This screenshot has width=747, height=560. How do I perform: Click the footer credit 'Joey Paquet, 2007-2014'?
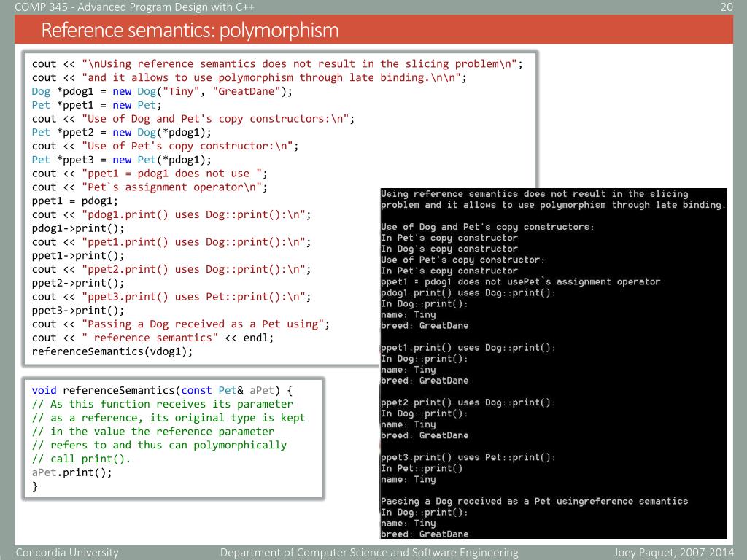click(673, 553)
